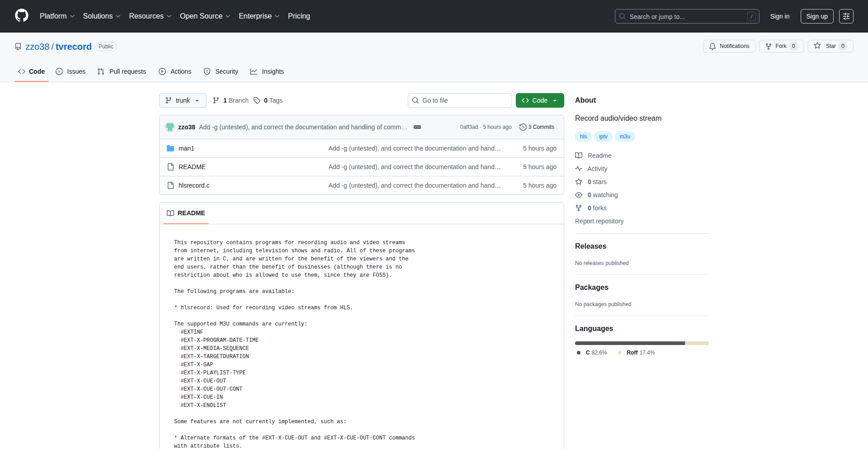Expand the green Code dropdown
The height and width of the screenshot is (449, 868).
coord(539,100)
